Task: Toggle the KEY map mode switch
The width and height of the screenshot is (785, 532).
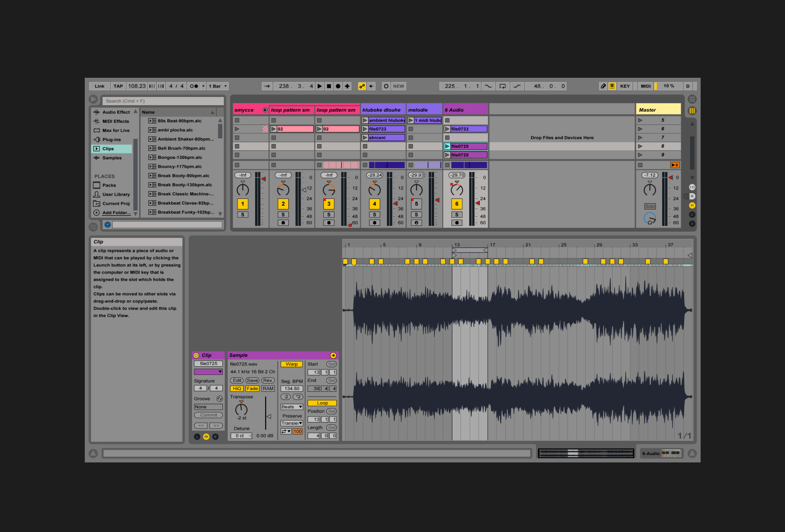Action: [x=625, y=86]
